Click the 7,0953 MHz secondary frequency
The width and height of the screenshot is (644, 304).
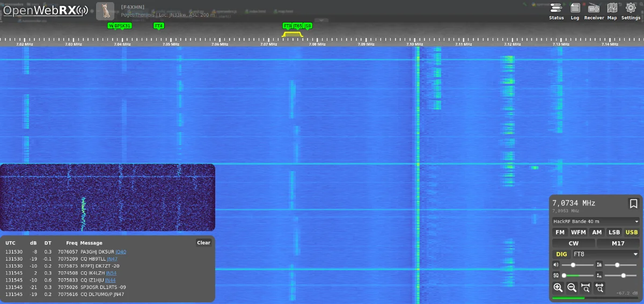(x=566, y=211)
